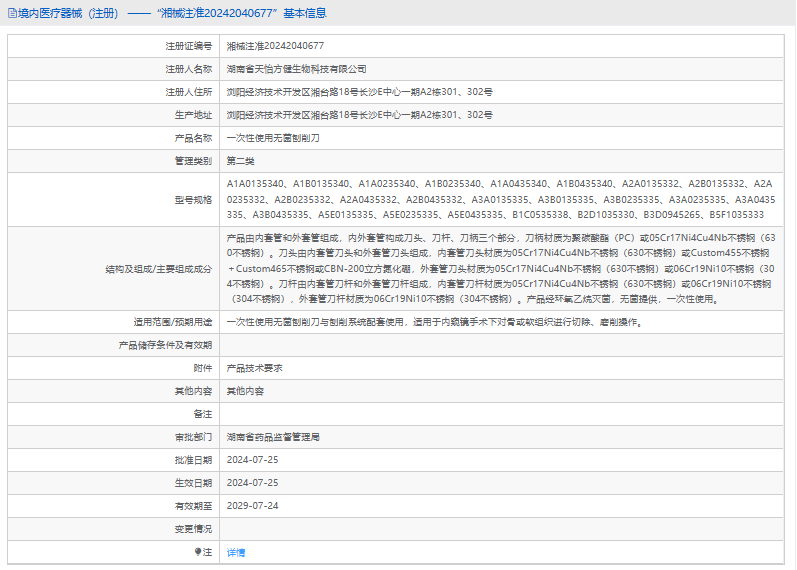Image resolution: width=797 pixels, height=570 pixels.
Task: Open the 详情 link in the 注 row
Action: point(236,552)
